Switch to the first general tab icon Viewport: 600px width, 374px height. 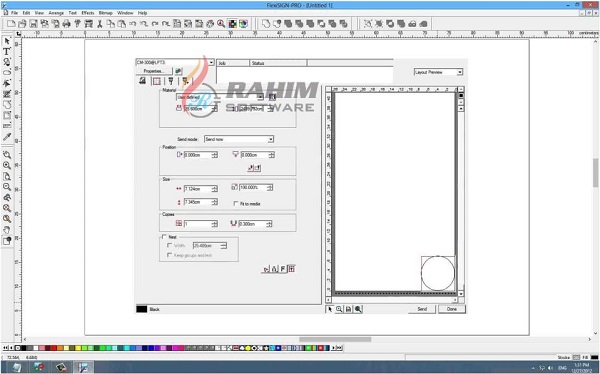pos(143,81)
